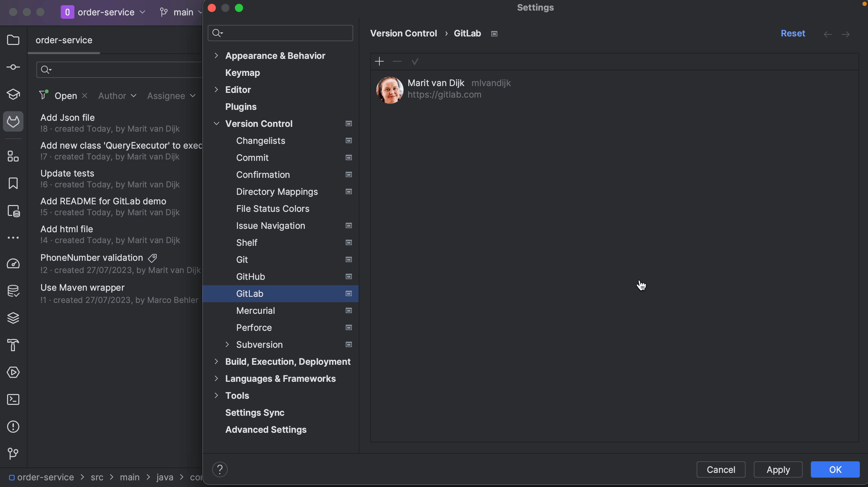Click the add account plus icon
The image size is (868, 487).
379,62
